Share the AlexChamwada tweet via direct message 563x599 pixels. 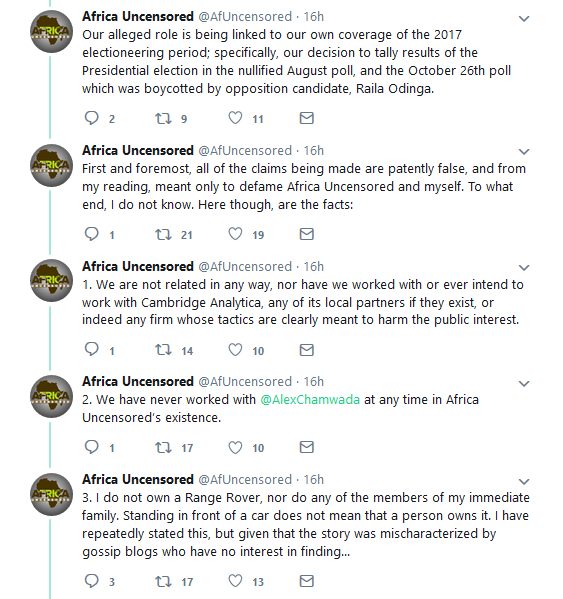pos(306,447)
